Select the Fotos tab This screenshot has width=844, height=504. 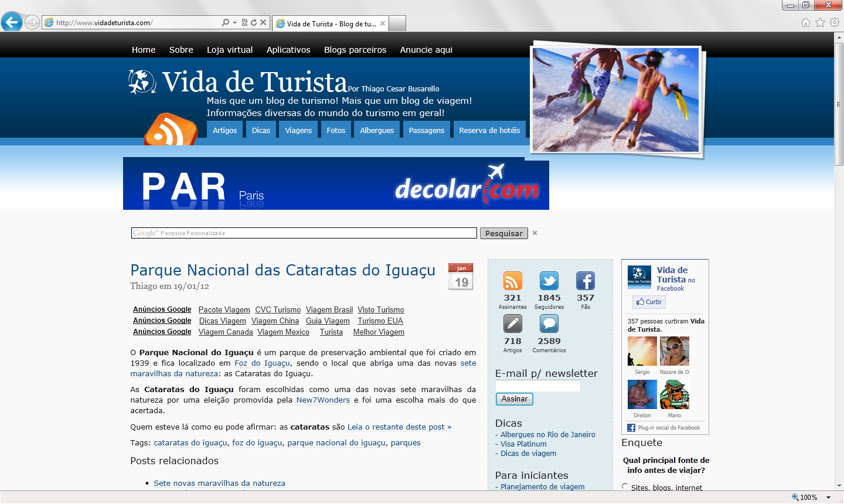[336, 130]
